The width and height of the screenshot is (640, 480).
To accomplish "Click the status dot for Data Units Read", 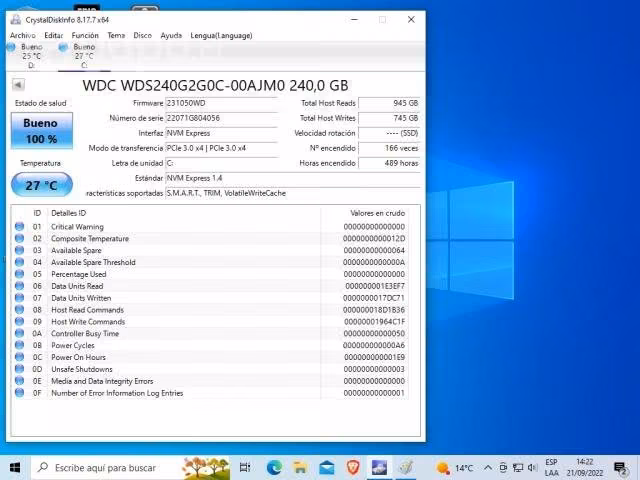I will (19, 286).
